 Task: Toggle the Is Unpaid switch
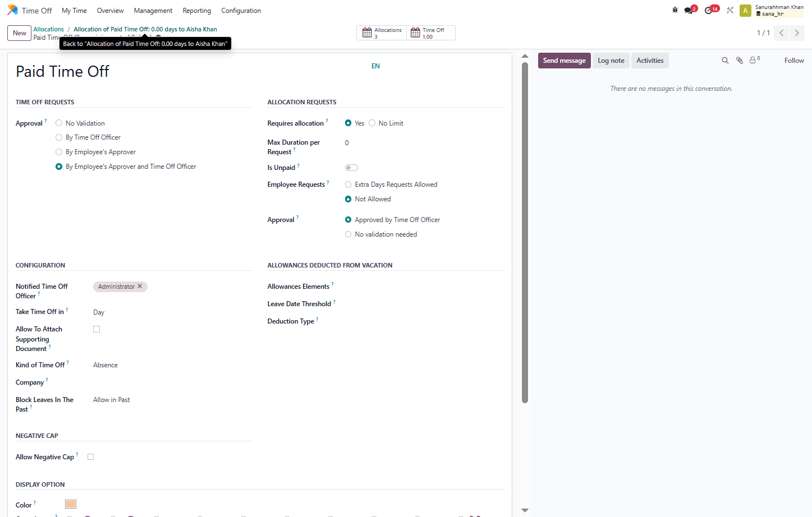[x=351, y=168]
